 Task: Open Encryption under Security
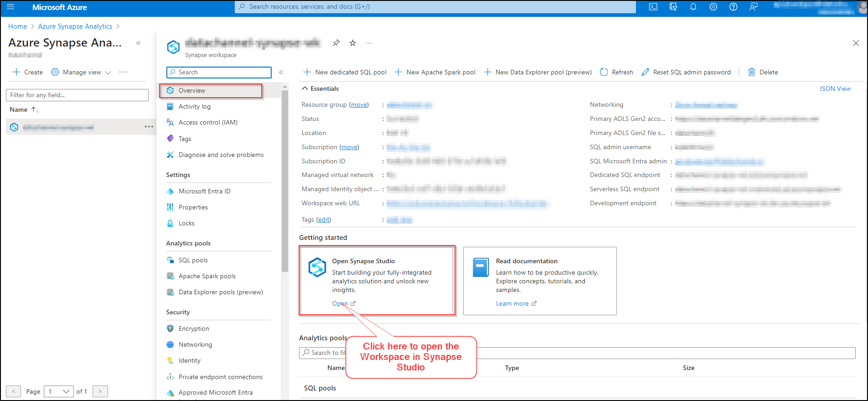[x=194, y=328]
